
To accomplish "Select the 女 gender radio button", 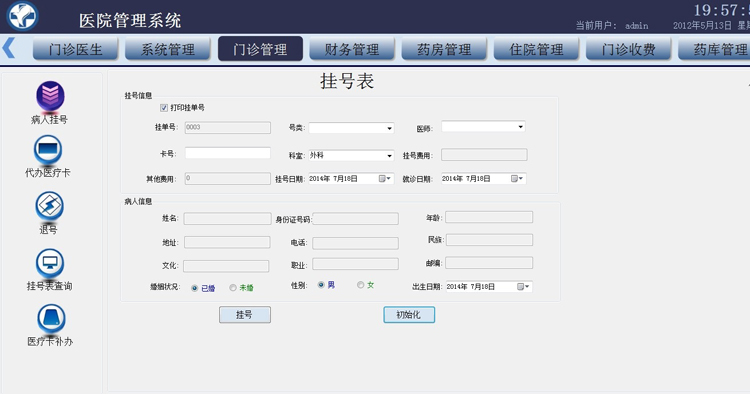I will coord(360,285).
